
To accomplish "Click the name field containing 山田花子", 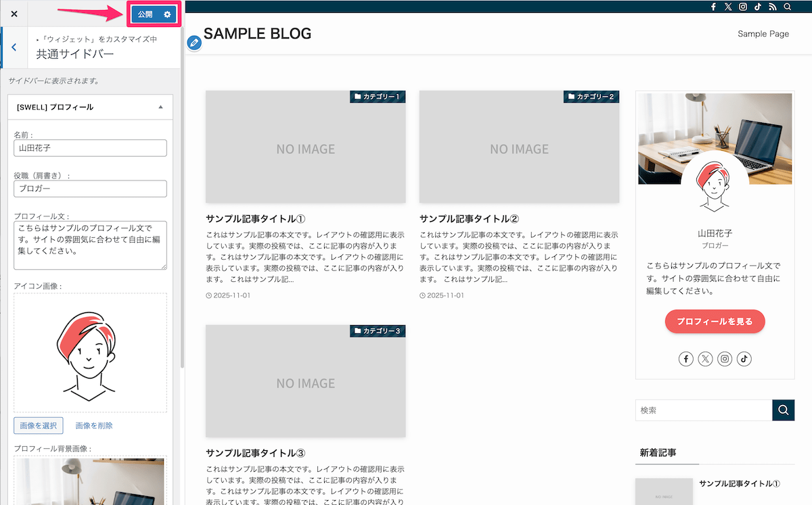I will point(90,147).
